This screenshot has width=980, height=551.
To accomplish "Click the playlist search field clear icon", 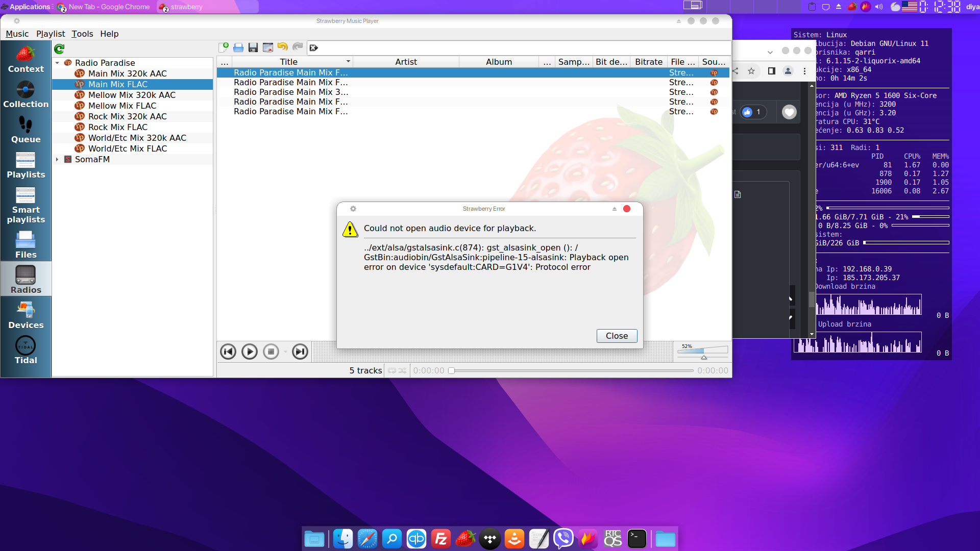I will (x=314, y=47).
